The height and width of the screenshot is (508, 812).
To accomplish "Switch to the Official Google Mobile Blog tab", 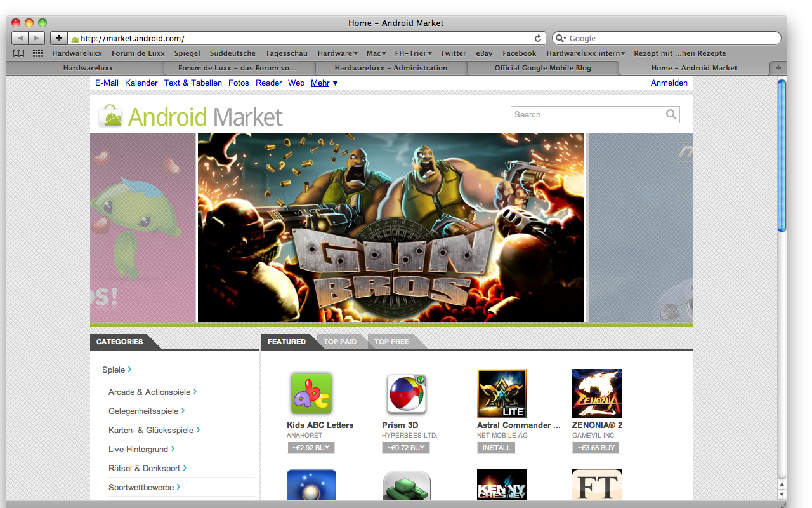I will (x=542, y=68).
